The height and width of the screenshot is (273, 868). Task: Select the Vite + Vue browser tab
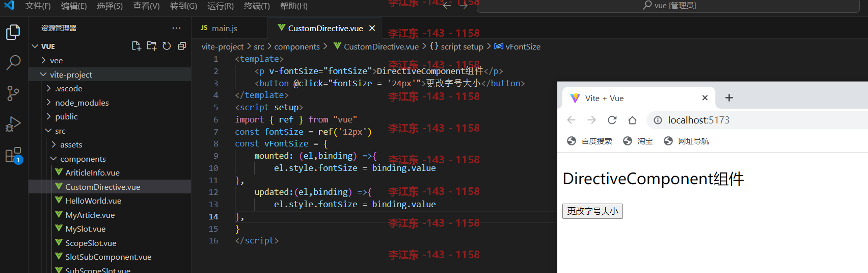pyautogui.click(x=639, y=98)
